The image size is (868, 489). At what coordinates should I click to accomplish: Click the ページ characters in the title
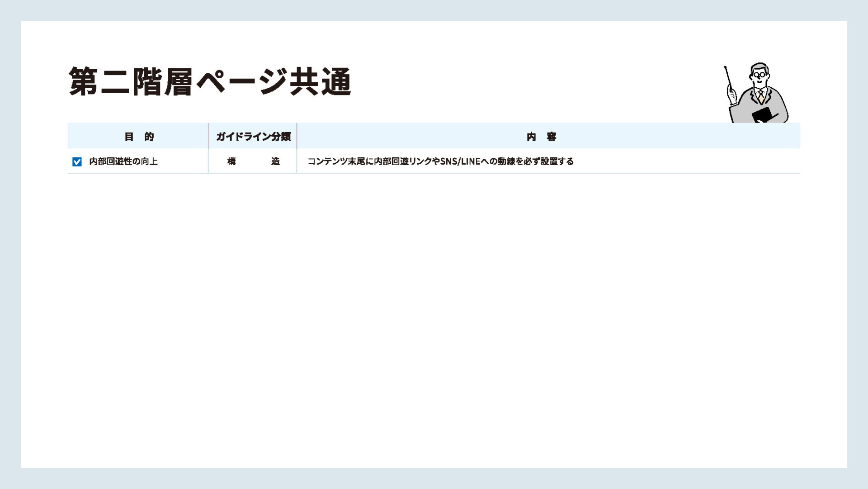click(x=242, y=82)
